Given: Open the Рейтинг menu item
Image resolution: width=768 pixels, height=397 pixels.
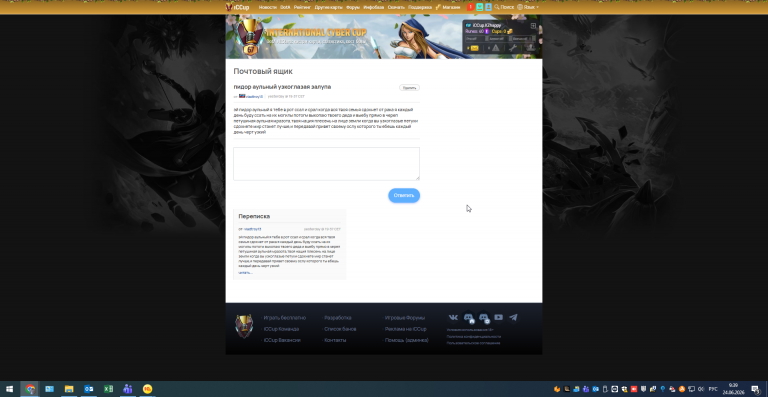Looking at the screenshot, I should (x=302, y=7).
